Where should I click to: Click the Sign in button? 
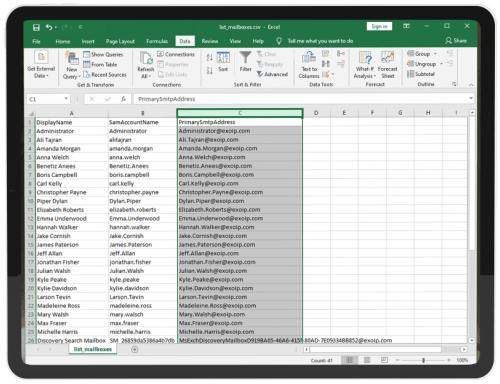pos(379,26)
